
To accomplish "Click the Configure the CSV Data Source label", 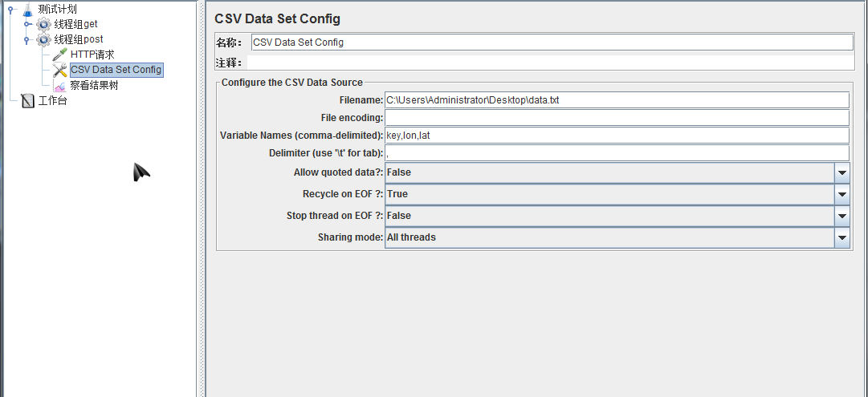I will (292, 83).
